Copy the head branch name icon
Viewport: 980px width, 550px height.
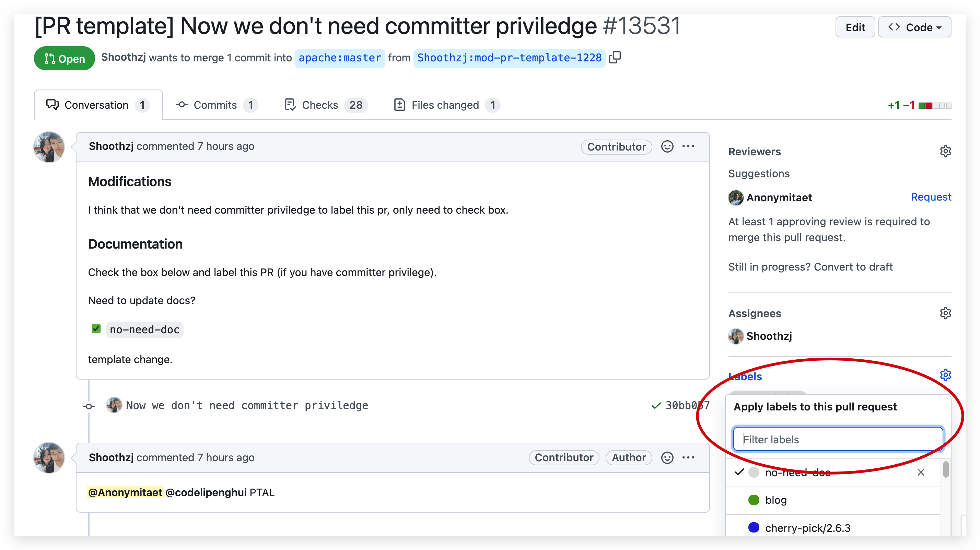point(615,57)
